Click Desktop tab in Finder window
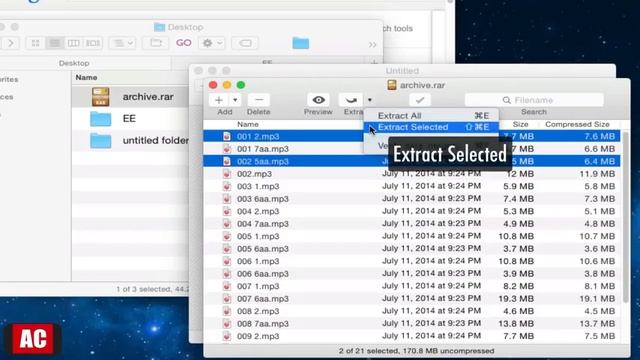Image resolution: width=640 pixels, height=360 pixels. tap(74, 63)
